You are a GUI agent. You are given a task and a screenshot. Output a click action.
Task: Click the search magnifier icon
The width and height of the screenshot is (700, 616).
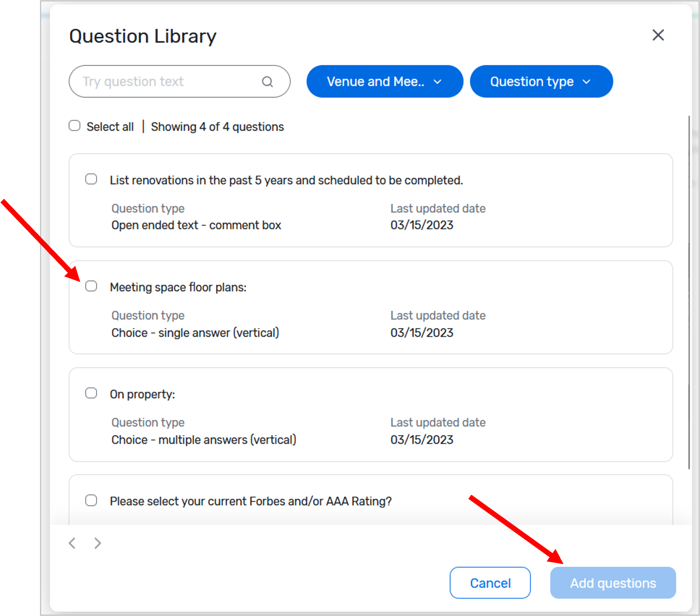pos(267,81)
